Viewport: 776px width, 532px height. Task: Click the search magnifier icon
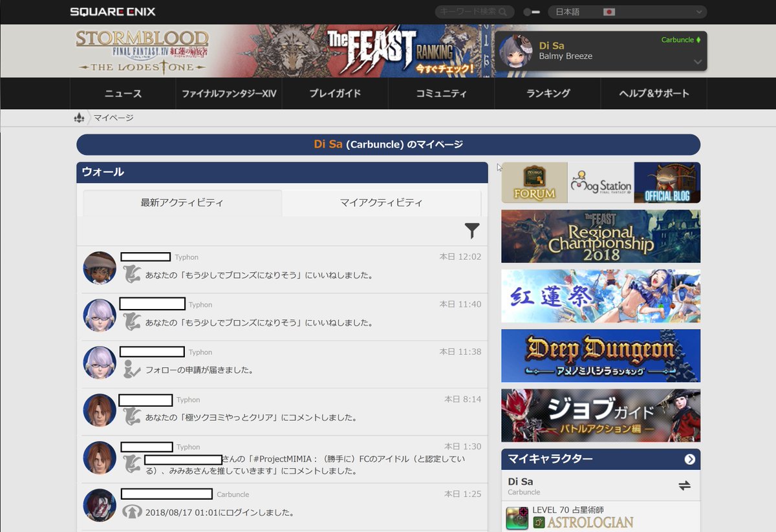502,12
